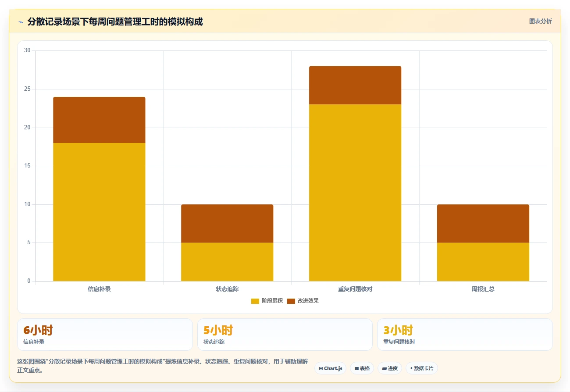Screen dimensions: 570x392
Task: Click the lightning icon beside the chart title
Action: click(21, 22)
